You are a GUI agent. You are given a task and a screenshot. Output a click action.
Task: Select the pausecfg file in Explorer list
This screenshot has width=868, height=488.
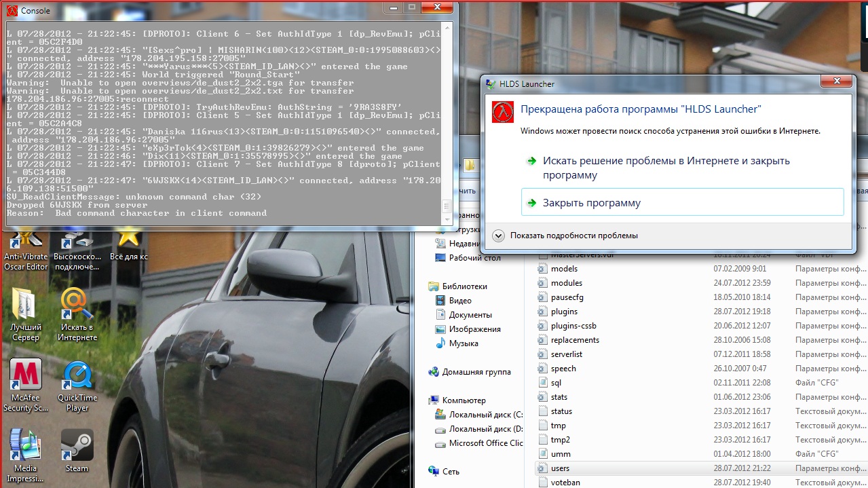pos(567,297)
